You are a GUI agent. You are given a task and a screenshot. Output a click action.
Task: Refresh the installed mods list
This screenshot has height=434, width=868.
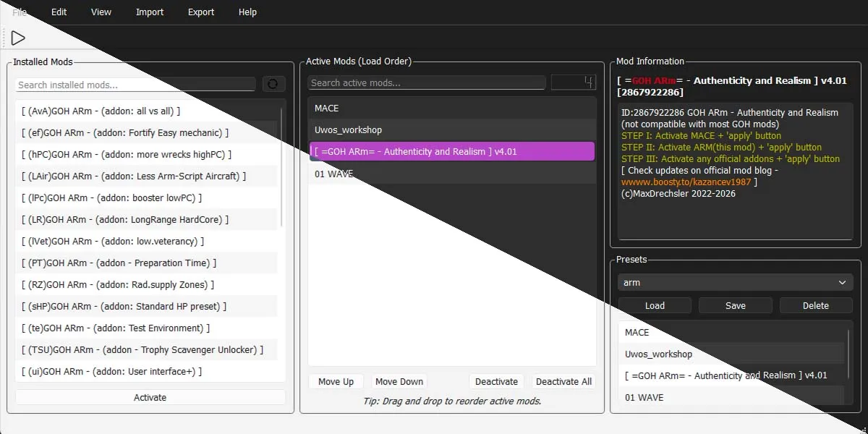pyautogui.click(x=273, y=84)
